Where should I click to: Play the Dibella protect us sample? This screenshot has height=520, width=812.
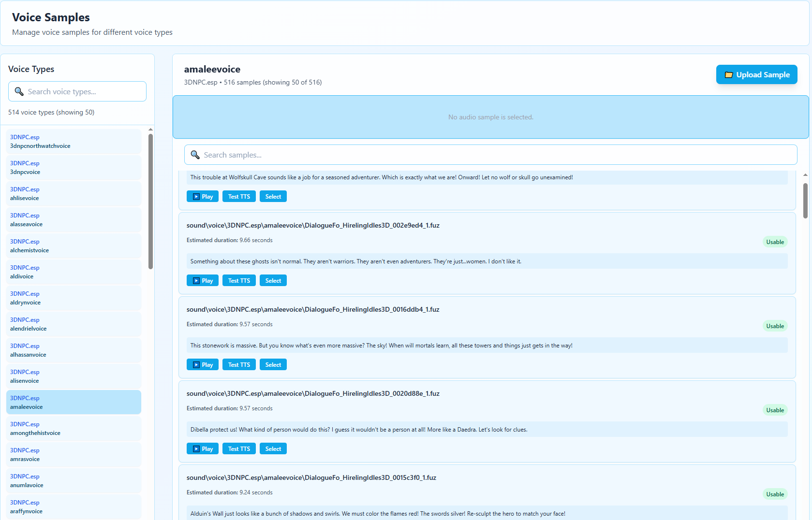click(203, 449)
